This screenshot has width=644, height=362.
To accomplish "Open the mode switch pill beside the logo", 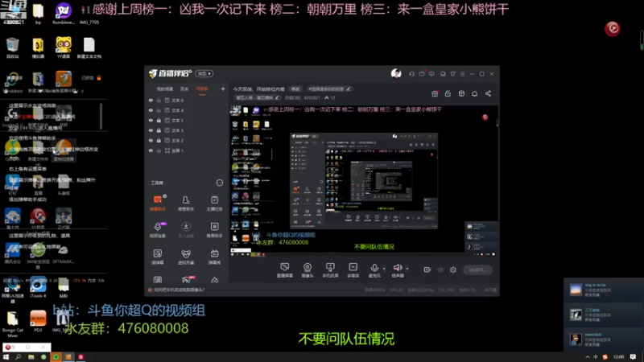I will coord(204,73).
